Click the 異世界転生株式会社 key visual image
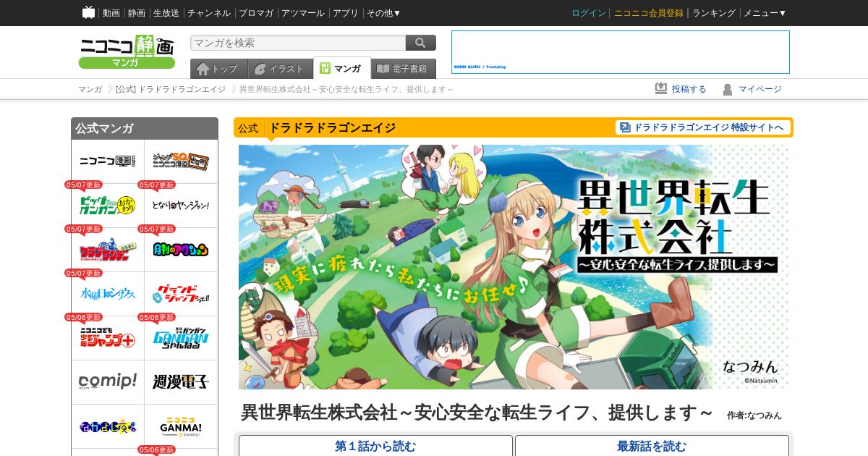The height and width of the screenshot is (456, 868). pos(514,267)
